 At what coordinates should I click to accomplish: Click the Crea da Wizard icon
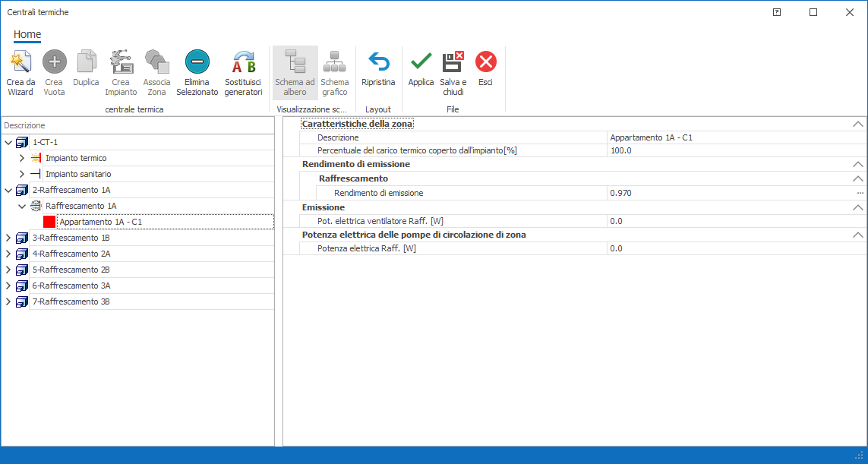point(21,62)
